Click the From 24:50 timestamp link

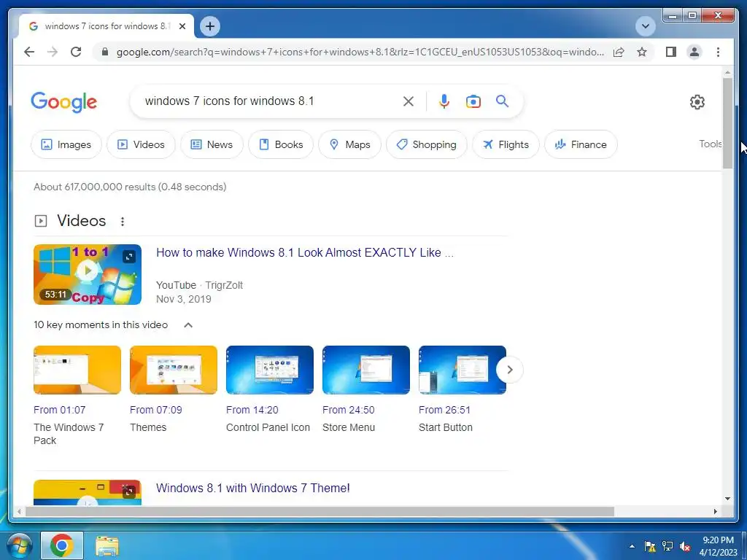[348, 410]
